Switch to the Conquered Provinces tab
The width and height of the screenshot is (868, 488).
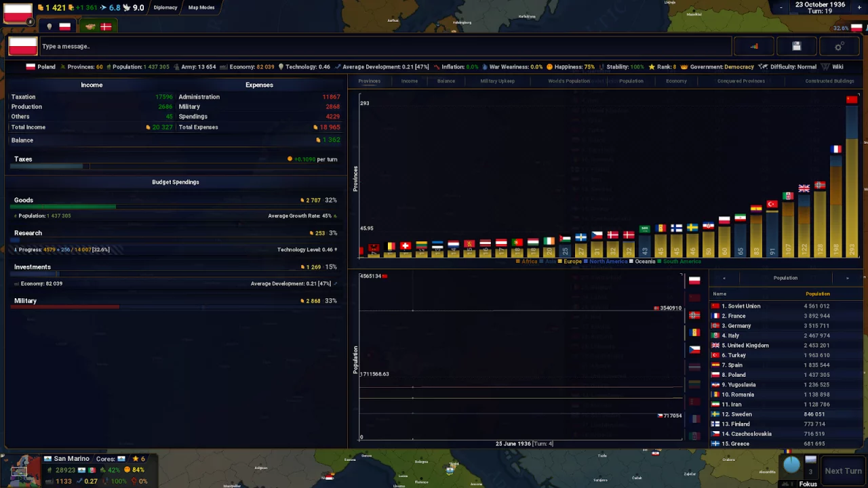[741, 81]
